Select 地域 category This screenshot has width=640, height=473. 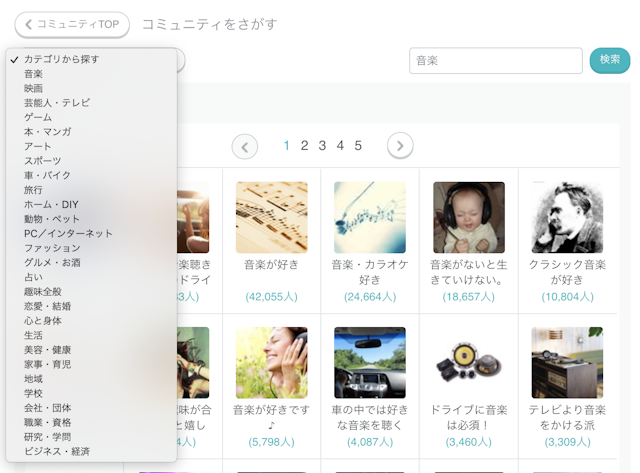pos(91,379)
